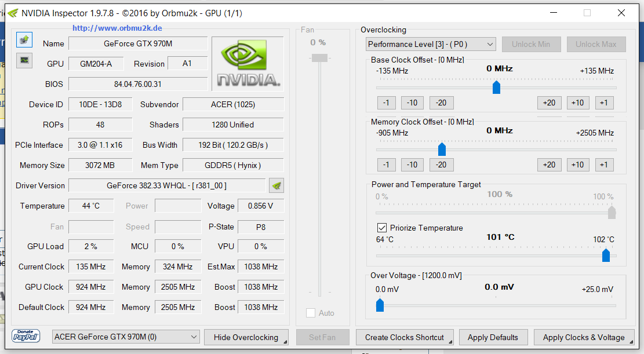Click the Unlock Min button
This screenshot has width=644, height=354.
pos(531,45)
